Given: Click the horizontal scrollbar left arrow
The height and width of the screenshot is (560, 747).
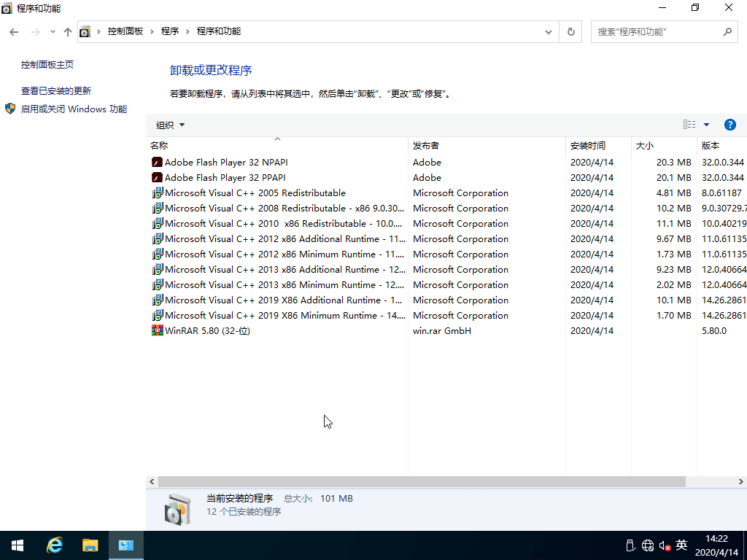Looking at the screenshot, I should [152, 481].
